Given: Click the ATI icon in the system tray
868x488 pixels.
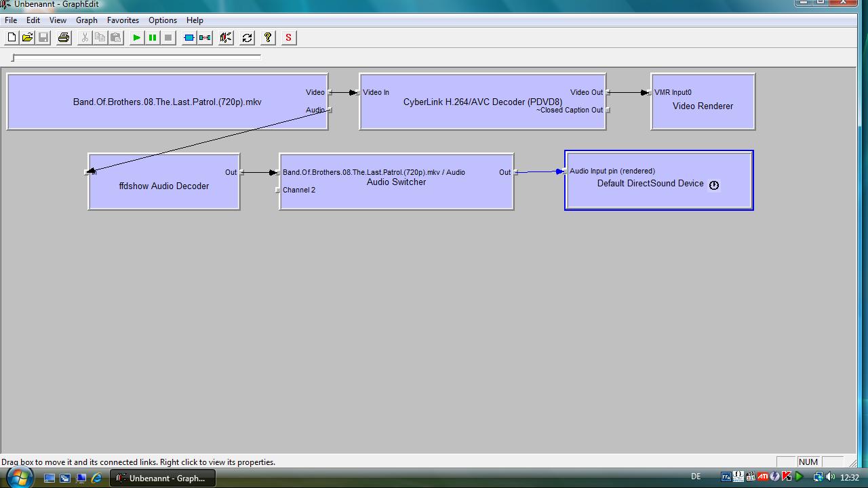Looking at the screenshot, I should (x=762, y=477).
